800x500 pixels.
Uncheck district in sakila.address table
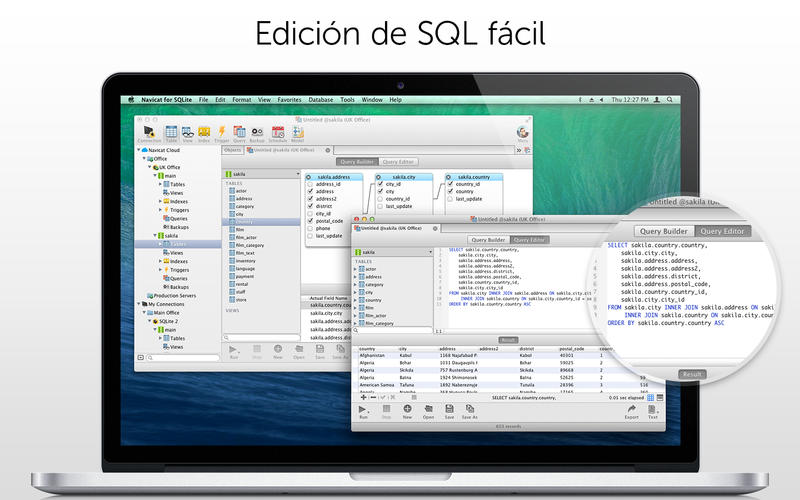[310, 206]
